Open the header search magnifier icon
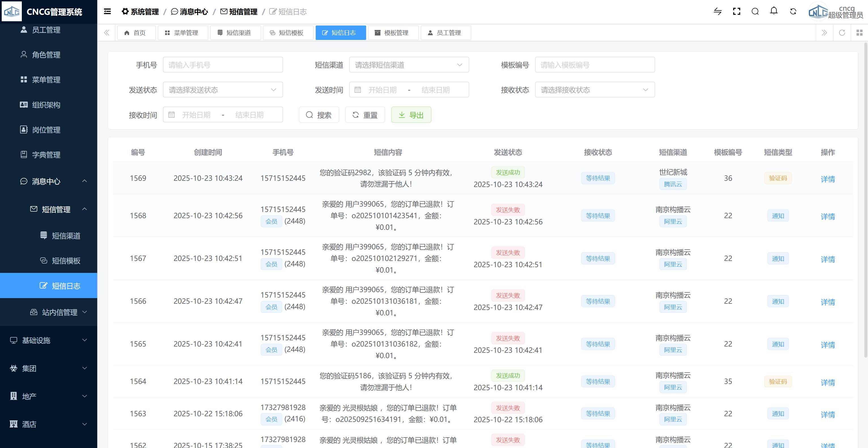 click(x=755, y=11)
